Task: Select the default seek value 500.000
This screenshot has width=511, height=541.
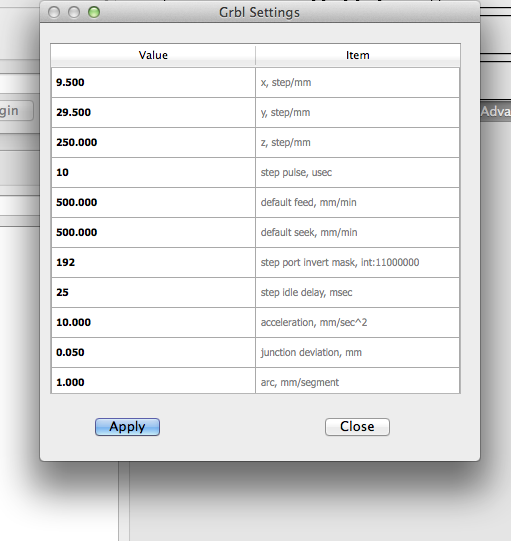Action: (x=153, y=233)
